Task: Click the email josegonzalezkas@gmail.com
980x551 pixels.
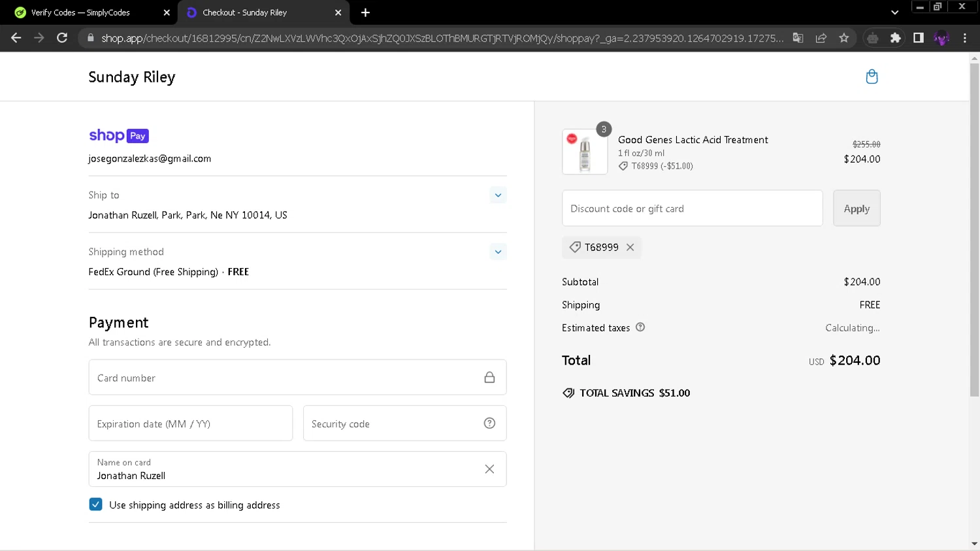Action: pyautogui.click(x=150, y=159)
